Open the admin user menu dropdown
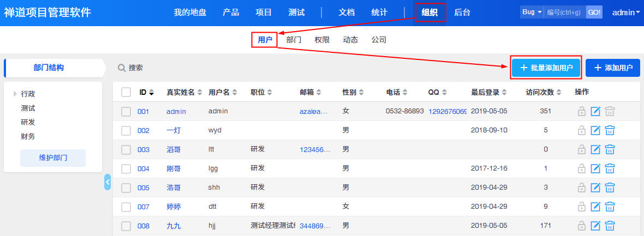This screenshot has width=644, height=236. [626, 12]
